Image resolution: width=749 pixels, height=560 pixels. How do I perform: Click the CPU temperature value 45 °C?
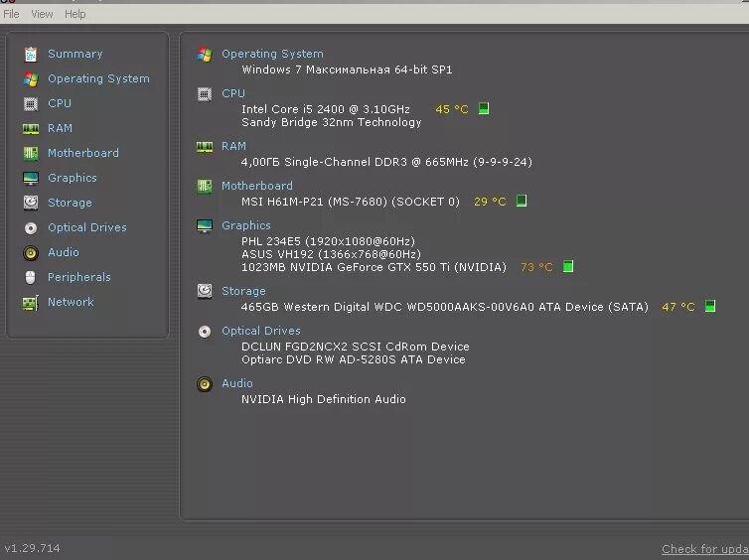pos(451,109)
